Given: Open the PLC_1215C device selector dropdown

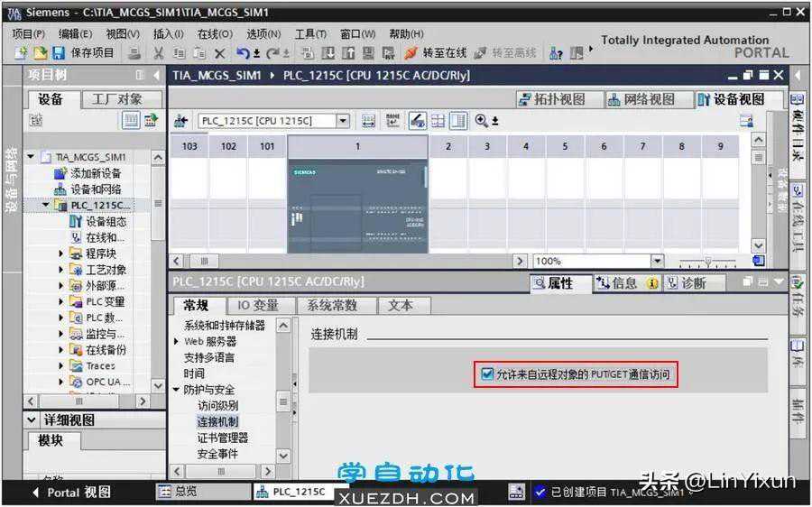Looking at the screenshot, I should click(343, 121).
